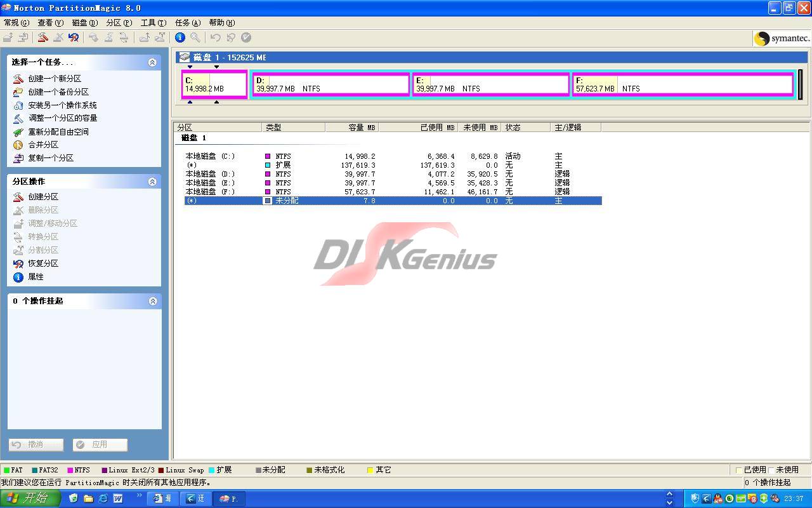Click the undo arrow toolbar icon
Screen dimensions: 812x508
[216, 37]
